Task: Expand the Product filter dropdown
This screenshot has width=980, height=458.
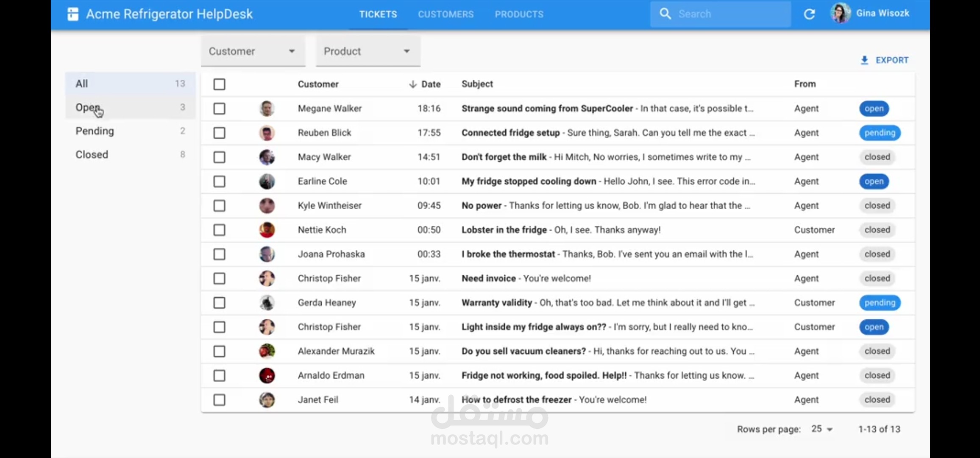Action: coord(368,51)
